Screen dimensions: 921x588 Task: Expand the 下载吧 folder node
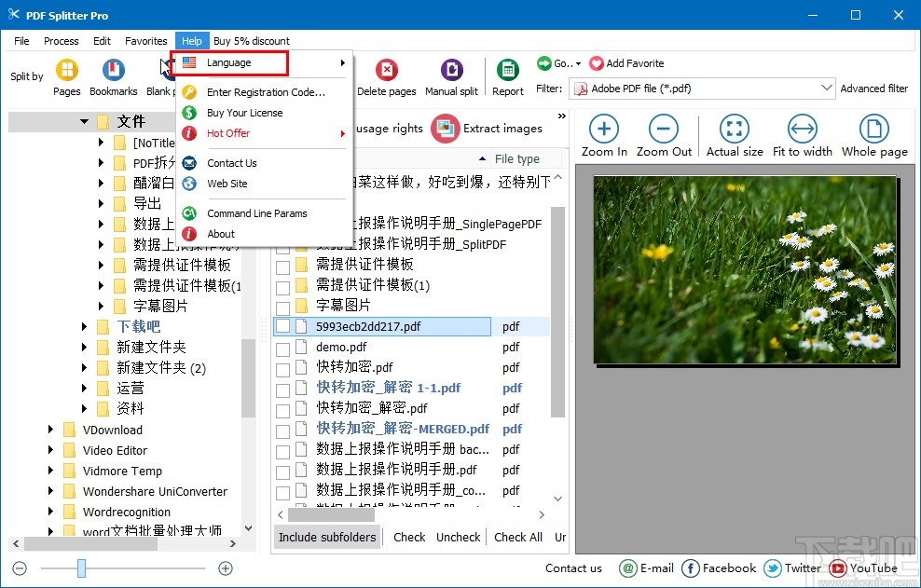coord(84,326)
